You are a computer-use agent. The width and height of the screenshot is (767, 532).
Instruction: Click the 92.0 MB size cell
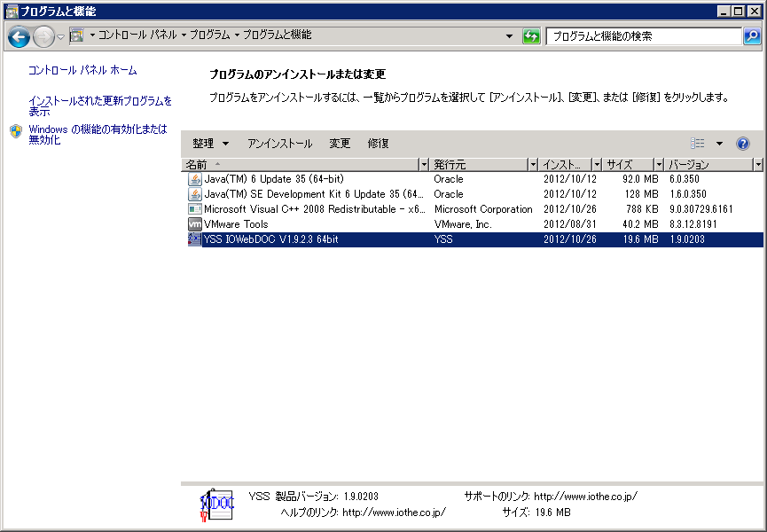click(640, 179)
